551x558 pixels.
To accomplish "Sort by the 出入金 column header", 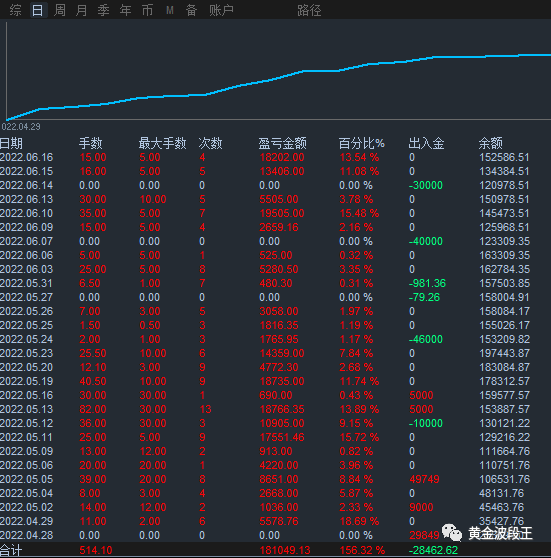I will point(426,143).
